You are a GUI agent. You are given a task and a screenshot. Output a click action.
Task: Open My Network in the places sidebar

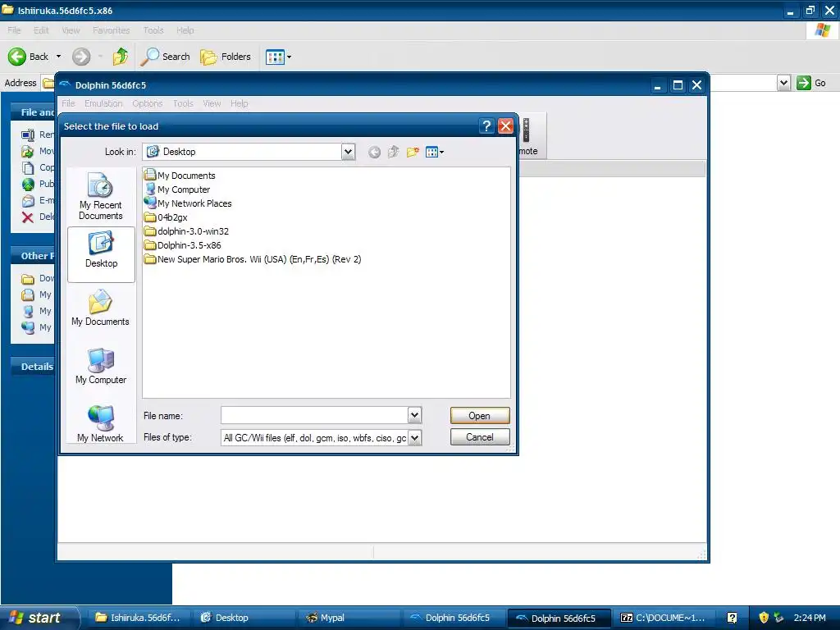coord(101,423)
